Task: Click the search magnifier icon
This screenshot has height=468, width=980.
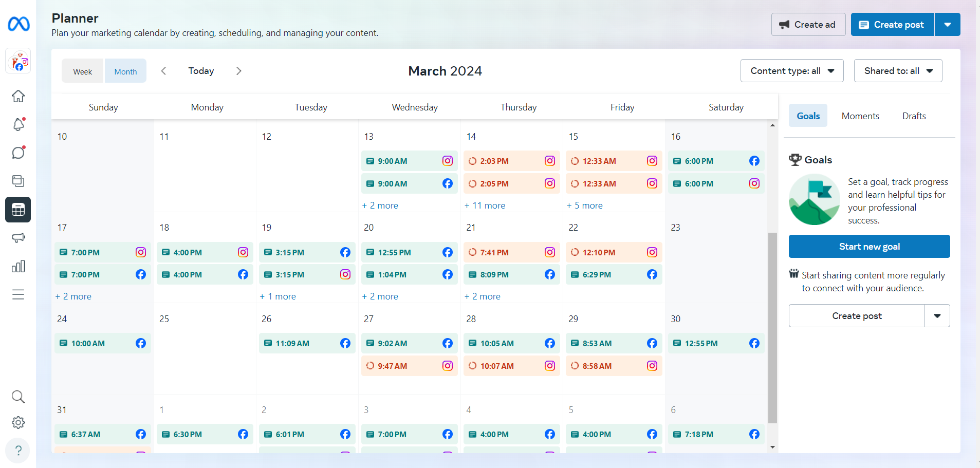Action: pos(18,397)
